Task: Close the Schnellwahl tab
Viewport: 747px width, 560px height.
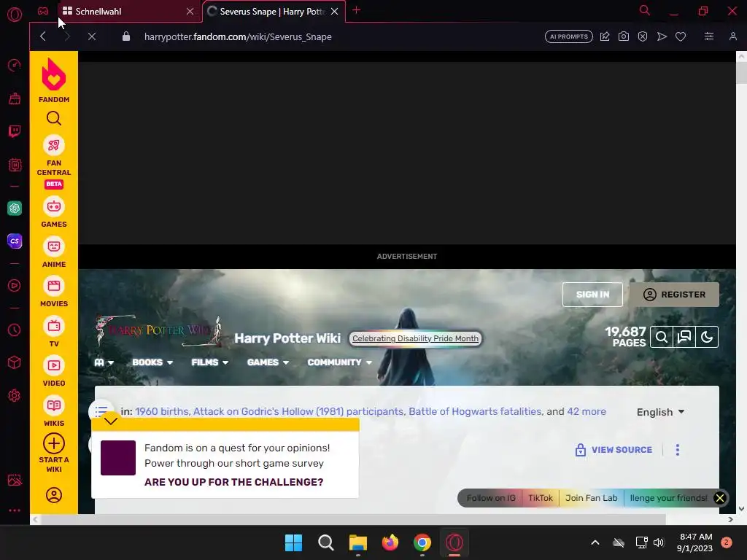Action: click(x=190, y=12)
